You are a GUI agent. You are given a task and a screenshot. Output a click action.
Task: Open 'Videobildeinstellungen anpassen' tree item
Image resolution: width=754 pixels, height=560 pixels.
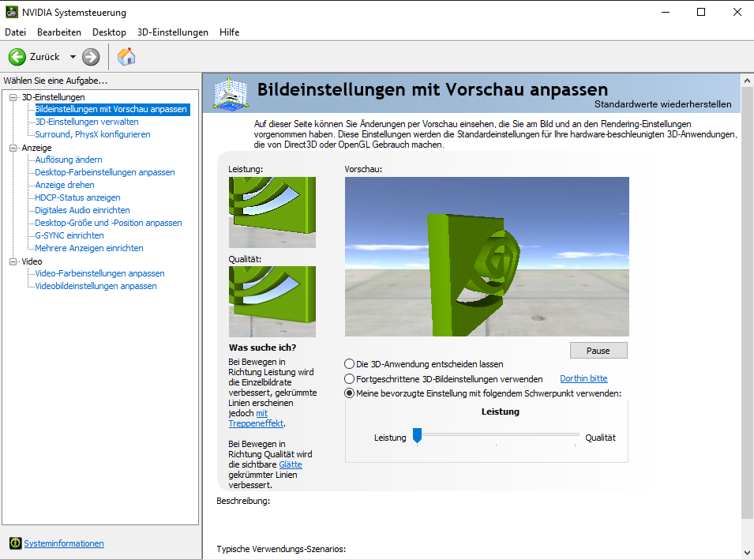96,286
